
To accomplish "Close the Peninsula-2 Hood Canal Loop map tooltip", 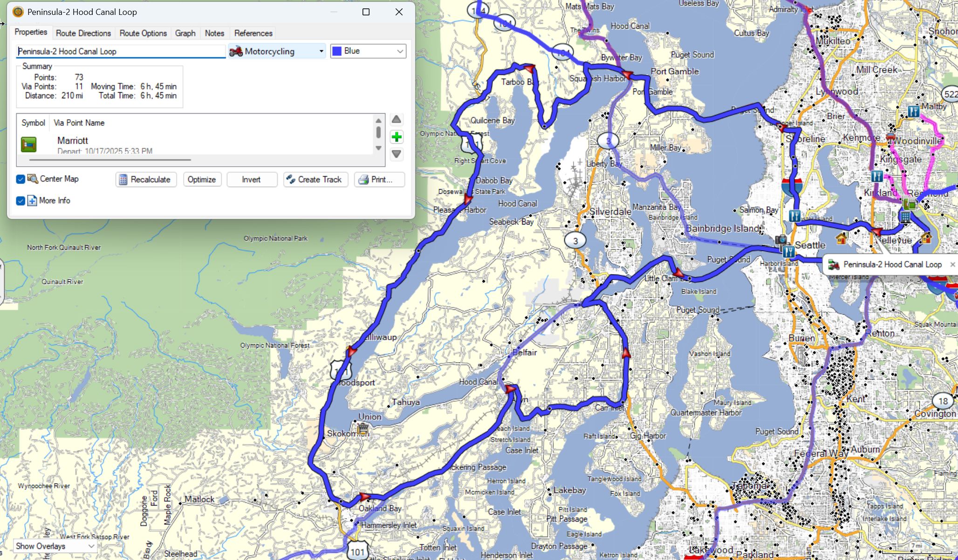I will pyautogui.click(x=952, y=264).
